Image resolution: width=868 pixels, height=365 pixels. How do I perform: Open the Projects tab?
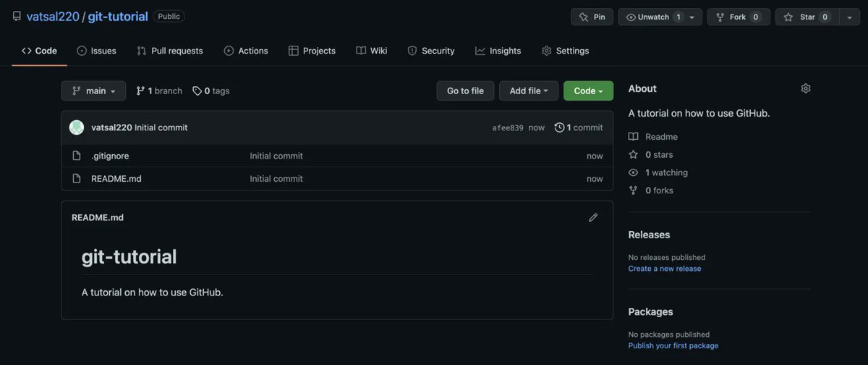tap(312, 51)
